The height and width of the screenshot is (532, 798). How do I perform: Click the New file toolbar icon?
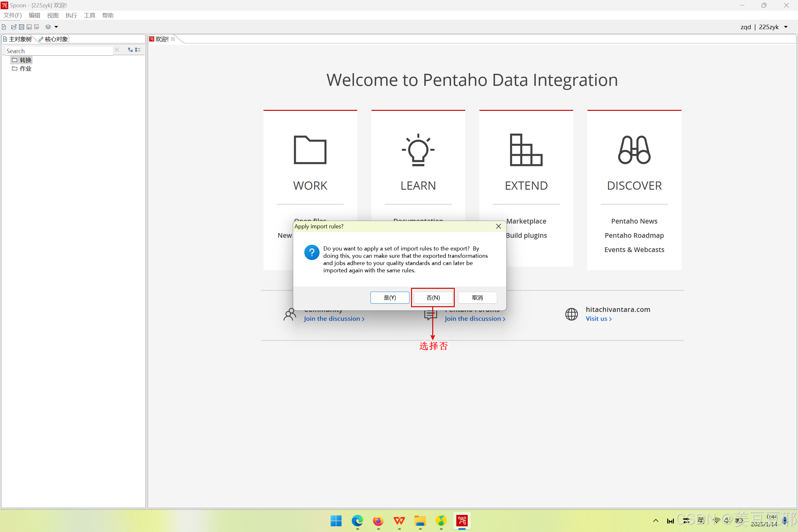(4, 27)
